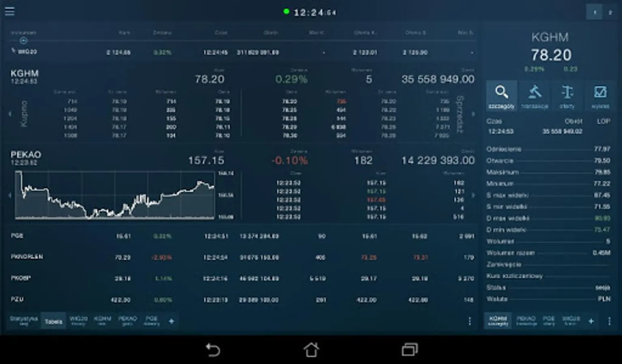Sort by the Instrument column header
This screenshot has height=364, width=622.
(x=23, y=33)
